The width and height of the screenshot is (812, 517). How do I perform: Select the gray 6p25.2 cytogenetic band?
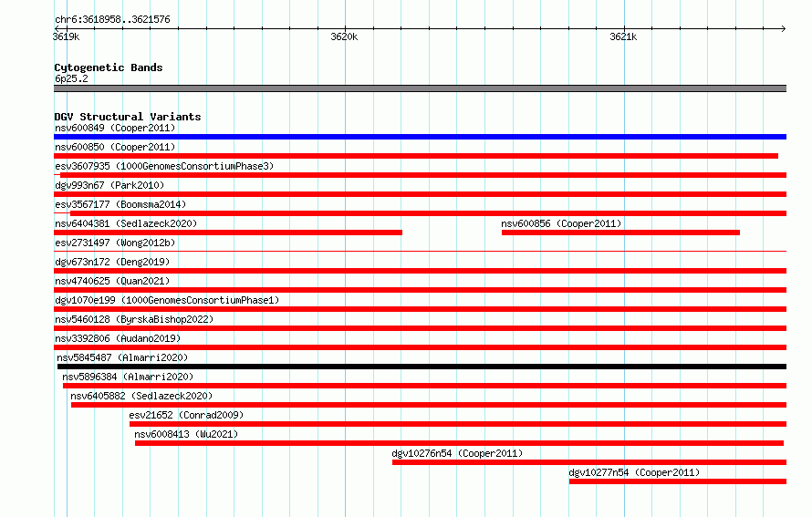coord(420,88)
